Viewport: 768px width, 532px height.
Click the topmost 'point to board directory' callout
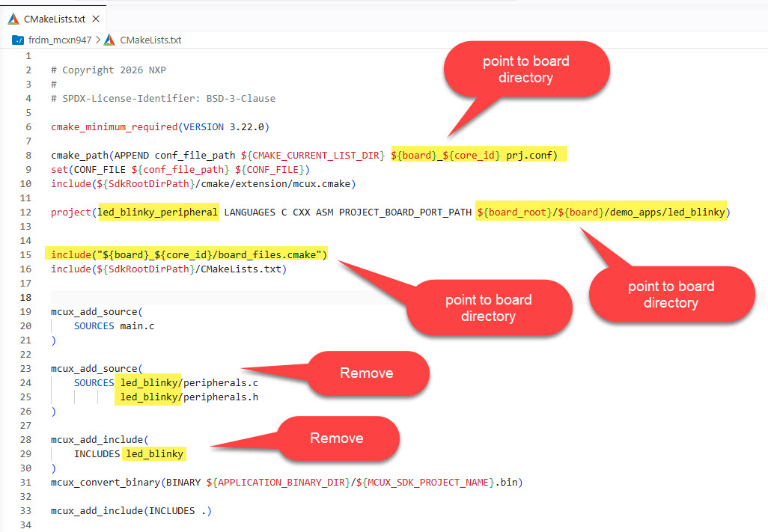(x=525, y=69)
